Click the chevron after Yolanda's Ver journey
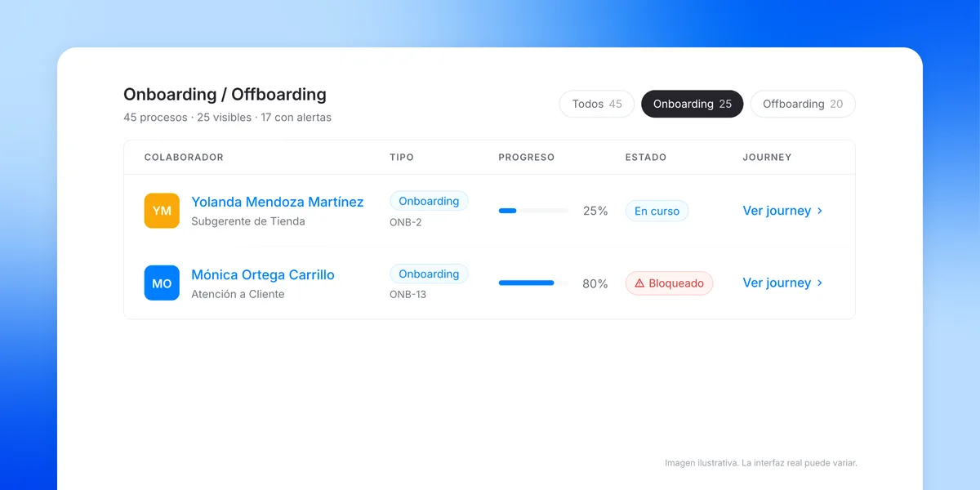This screenshot has width=980, height=490. [820, 211]
